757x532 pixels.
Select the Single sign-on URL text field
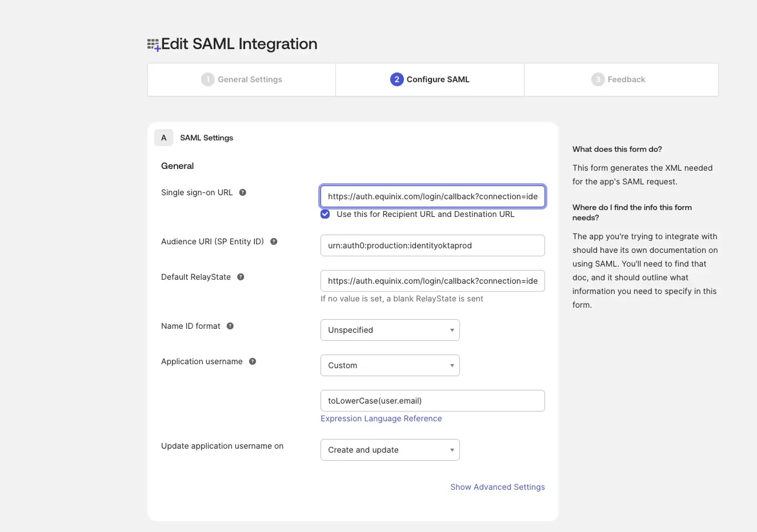point(432,196)
